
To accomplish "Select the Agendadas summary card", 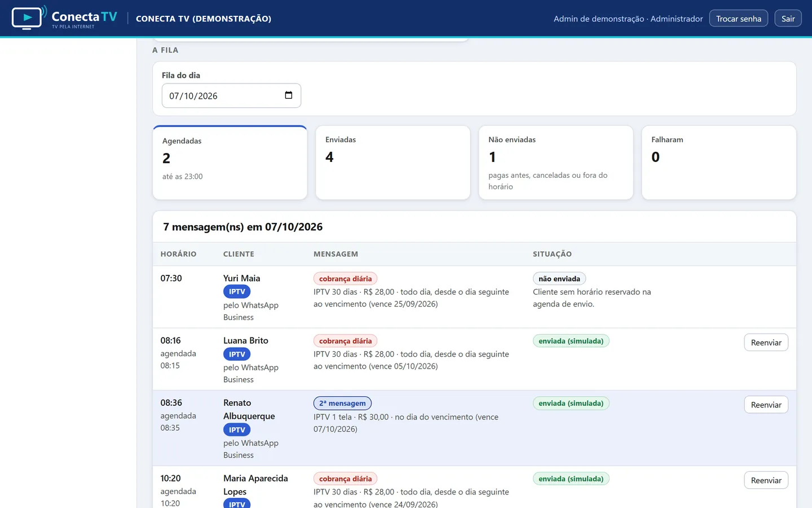I will click(230, 163).
